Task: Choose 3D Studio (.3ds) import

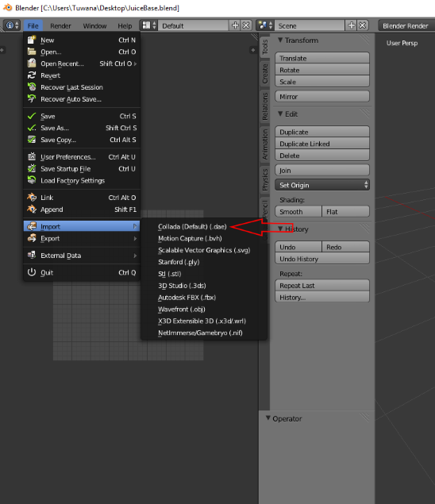Action: pos(204,286)
